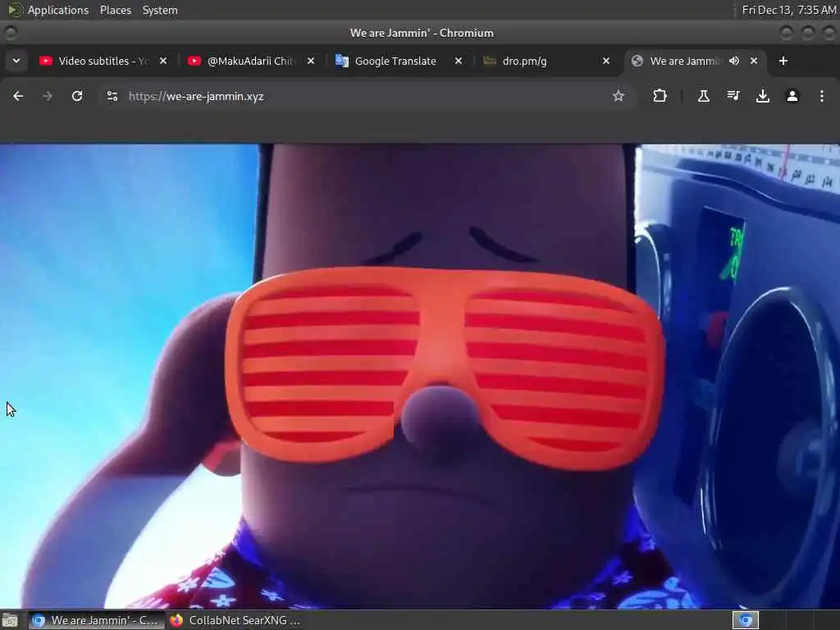Open the media controls icon

pyautogui.click(x=733, y=97)
